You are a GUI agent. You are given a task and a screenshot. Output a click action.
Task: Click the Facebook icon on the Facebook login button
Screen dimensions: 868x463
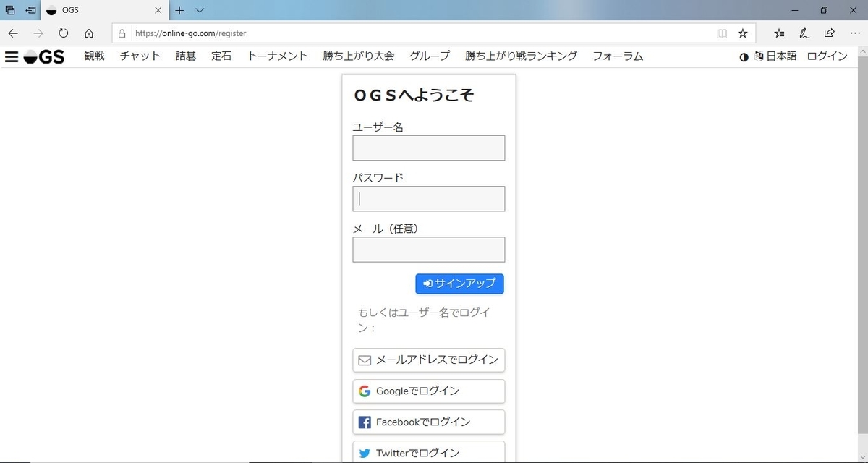[364, 422]
